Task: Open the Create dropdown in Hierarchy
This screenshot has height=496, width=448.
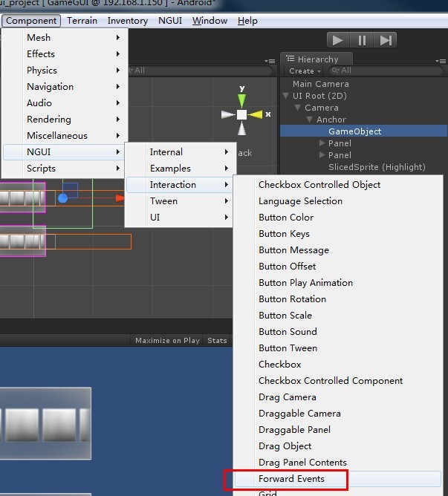Action: [305, 71]
